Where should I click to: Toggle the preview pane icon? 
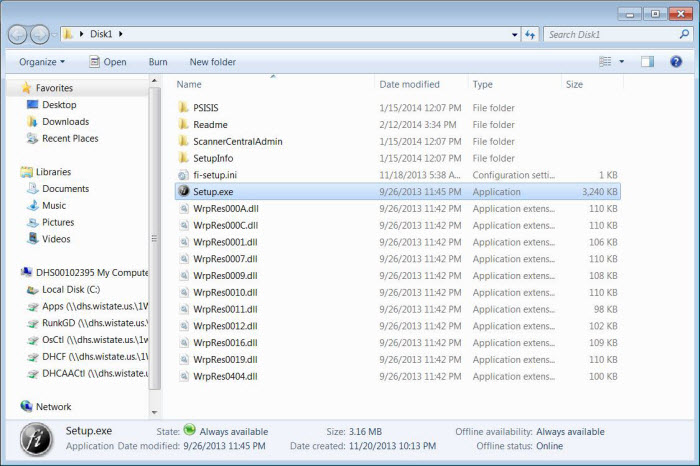pyautogui.click(x=647, y=62)
